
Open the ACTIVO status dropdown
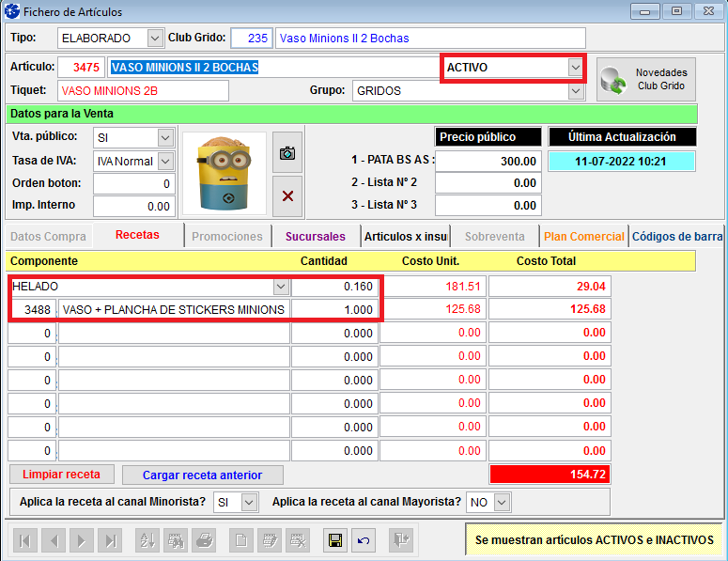click(x=575, y=68)
